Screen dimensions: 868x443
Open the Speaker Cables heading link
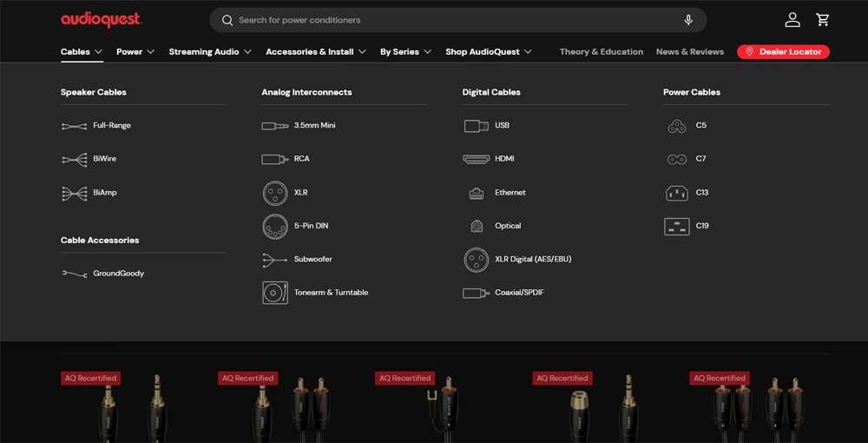94,92
